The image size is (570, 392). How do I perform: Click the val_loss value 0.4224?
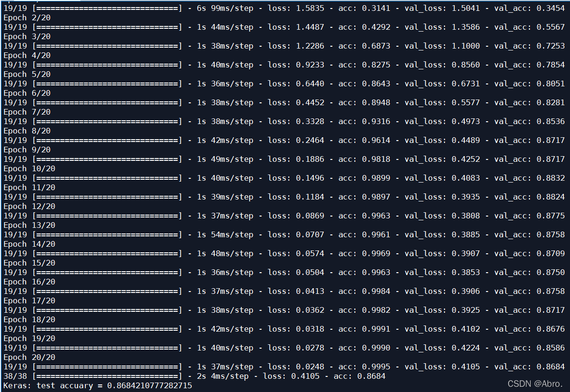466,348
